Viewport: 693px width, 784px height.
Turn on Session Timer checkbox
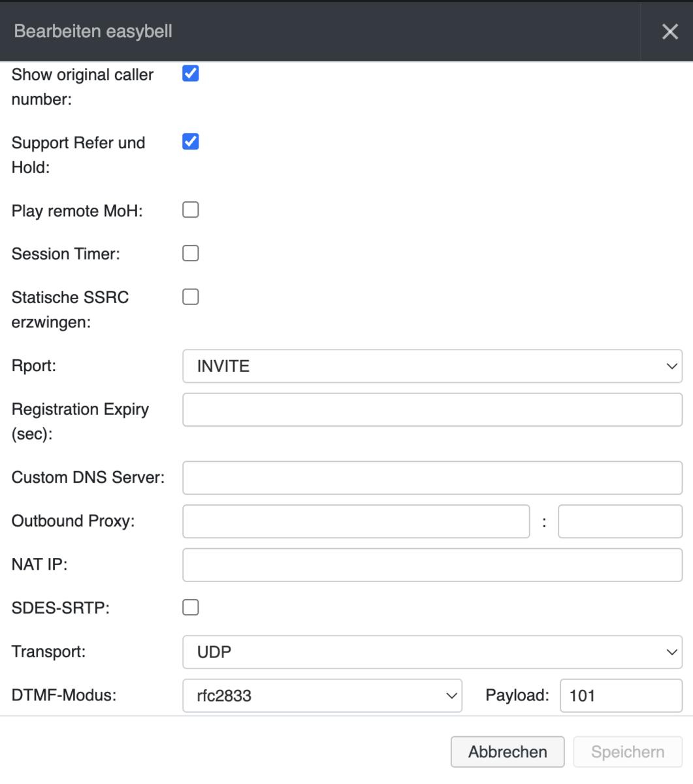[x=190, y=253]
